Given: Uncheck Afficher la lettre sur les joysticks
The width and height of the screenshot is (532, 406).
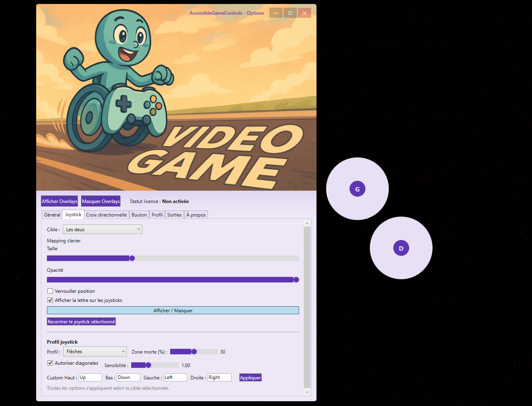Looking at the screenshot, I should (50, 300).
